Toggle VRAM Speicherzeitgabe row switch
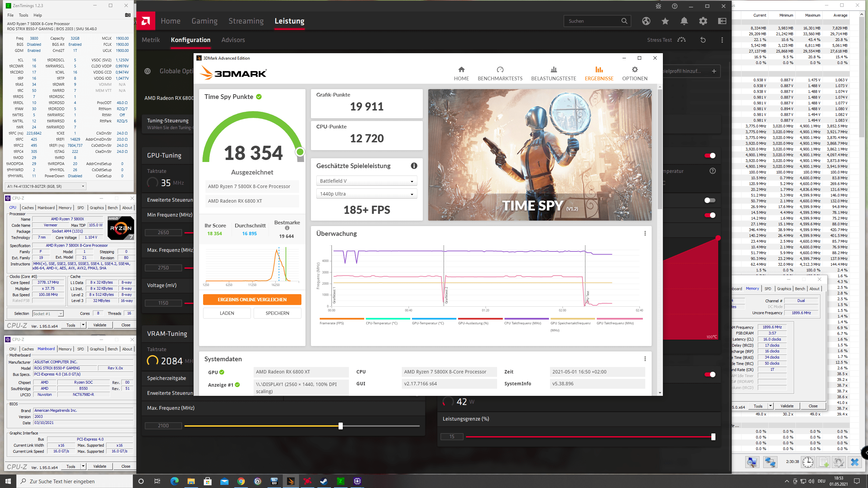868x488 pixels. [x=710, y=374]
